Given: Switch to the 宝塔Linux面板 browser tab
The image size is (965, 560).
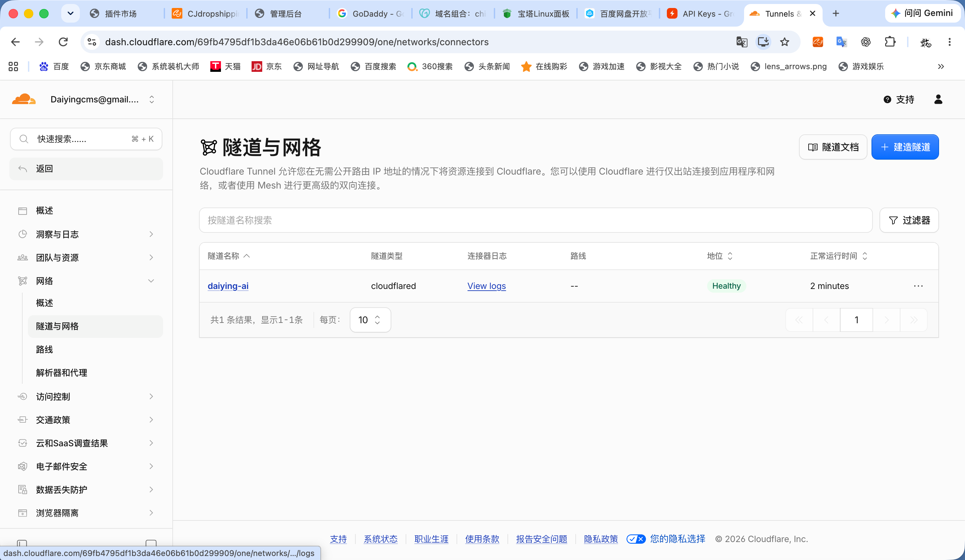Looking at the screenshot, I should click(536, 14).
